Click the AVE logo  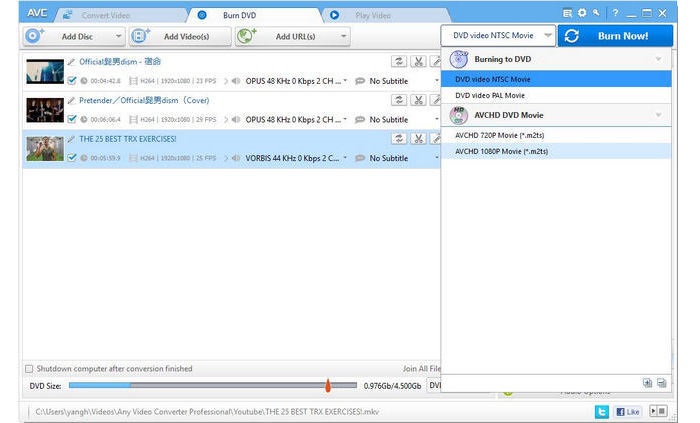point(37,13)
